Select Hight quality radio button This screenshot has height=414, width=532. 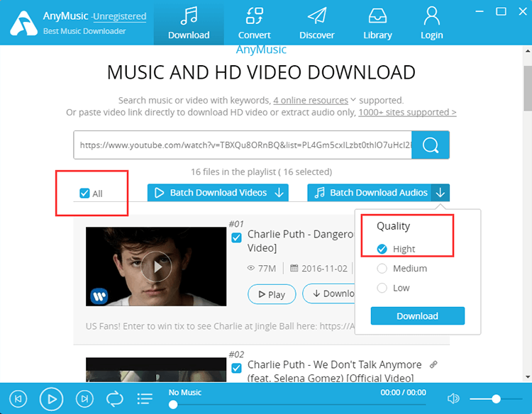[382, 249]
